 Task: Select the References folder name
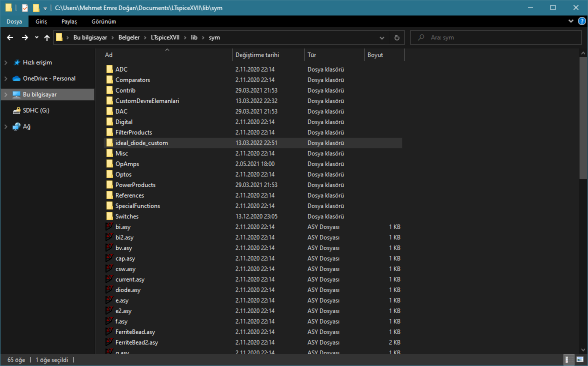pyautogui.click(x=130, y=195)
